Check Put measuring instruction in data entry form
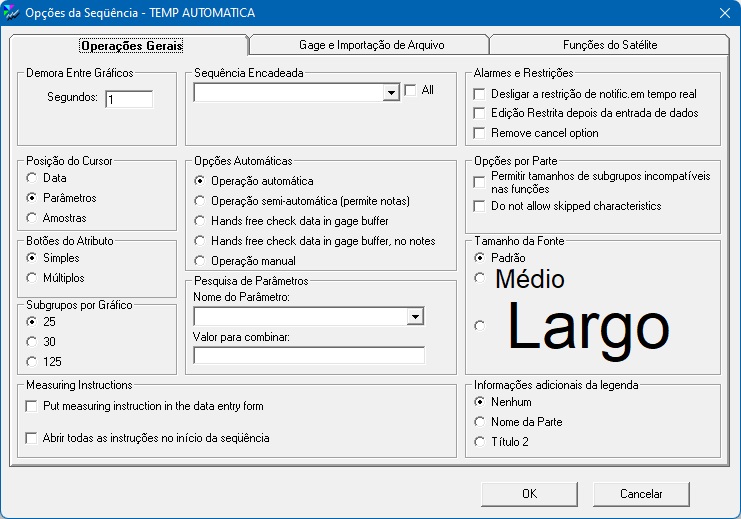 [x=32, y=406]
